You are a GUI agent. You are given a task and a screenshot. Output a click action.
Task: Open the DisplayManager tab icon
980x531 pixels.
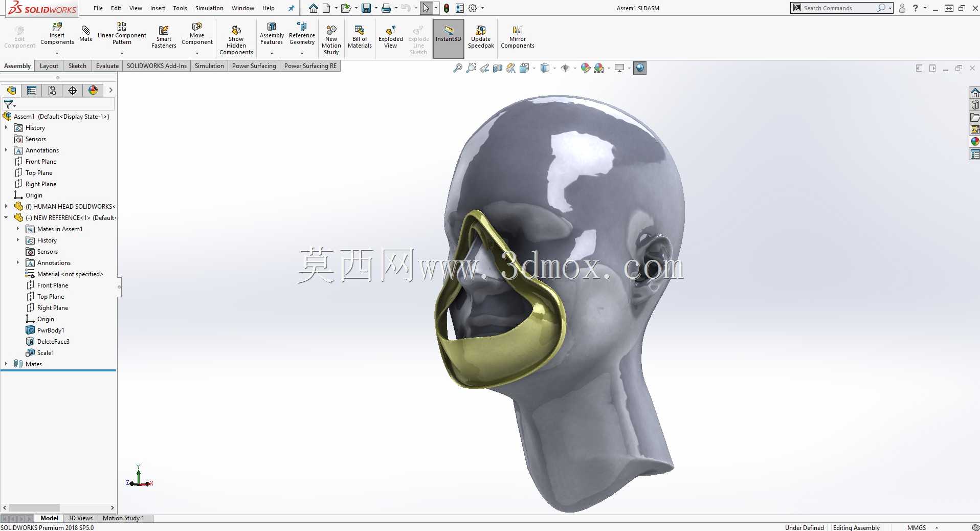[x=93, y=91]
